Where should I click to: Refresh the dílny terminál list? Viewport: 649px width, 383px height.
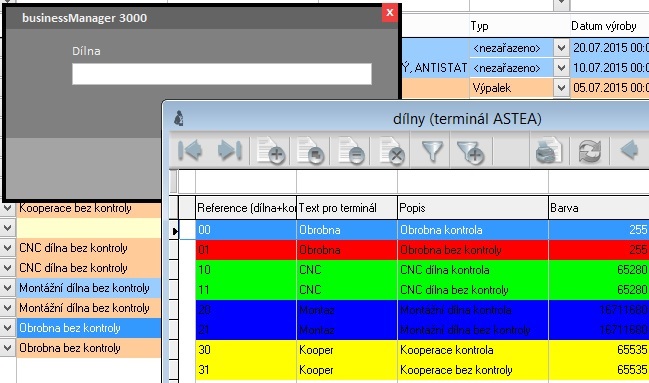590,151
